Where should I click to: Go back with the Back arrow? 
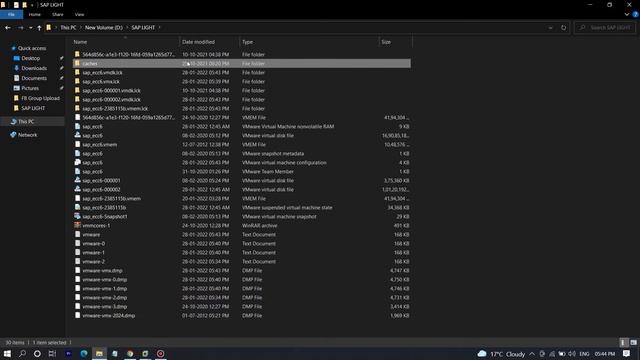[8, 28]
